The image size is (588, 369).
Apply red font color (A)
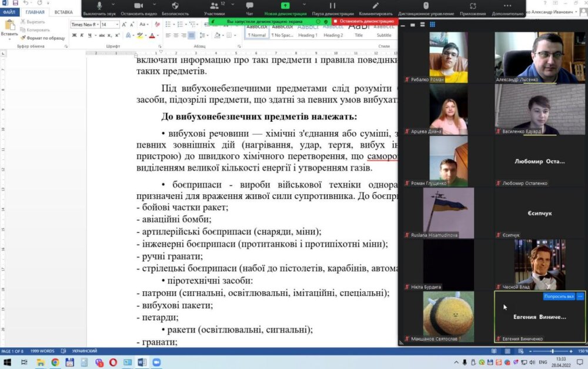pyautogui.click(x=152, y=35)
